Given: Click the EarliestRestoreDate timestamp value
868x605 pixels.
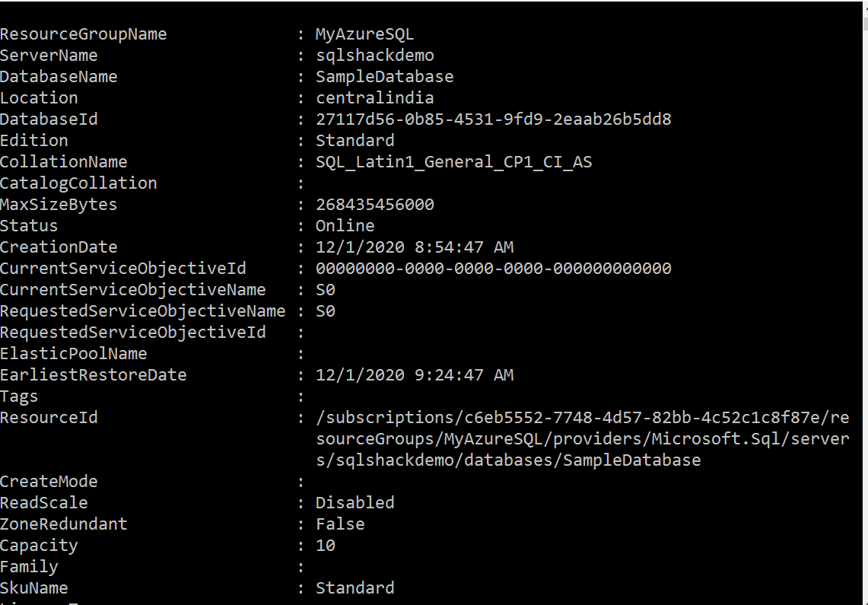Looking at the screenshot, I should point(415,375).
